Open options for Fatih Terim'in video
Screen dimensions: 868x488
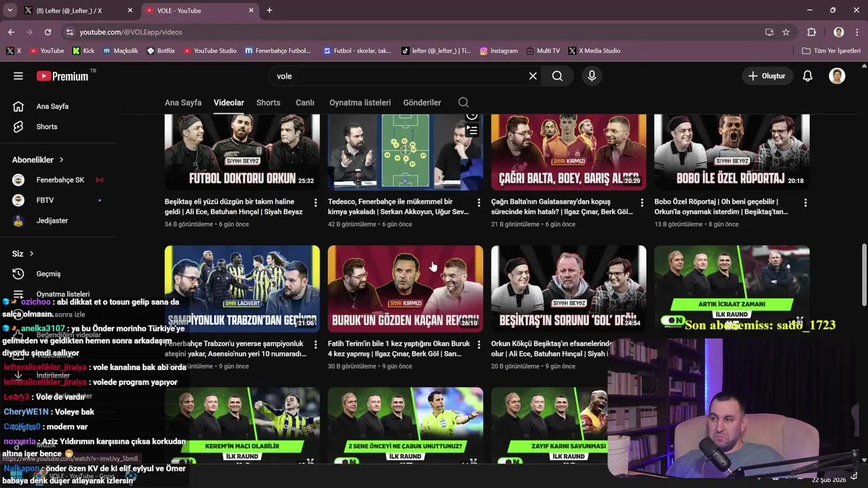tap(479, 345)
